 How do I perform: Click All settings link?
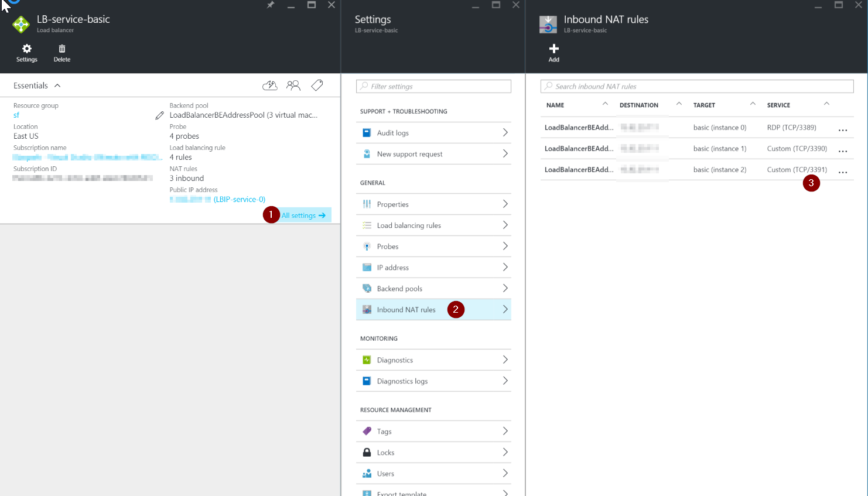click(x=303, y=215)
